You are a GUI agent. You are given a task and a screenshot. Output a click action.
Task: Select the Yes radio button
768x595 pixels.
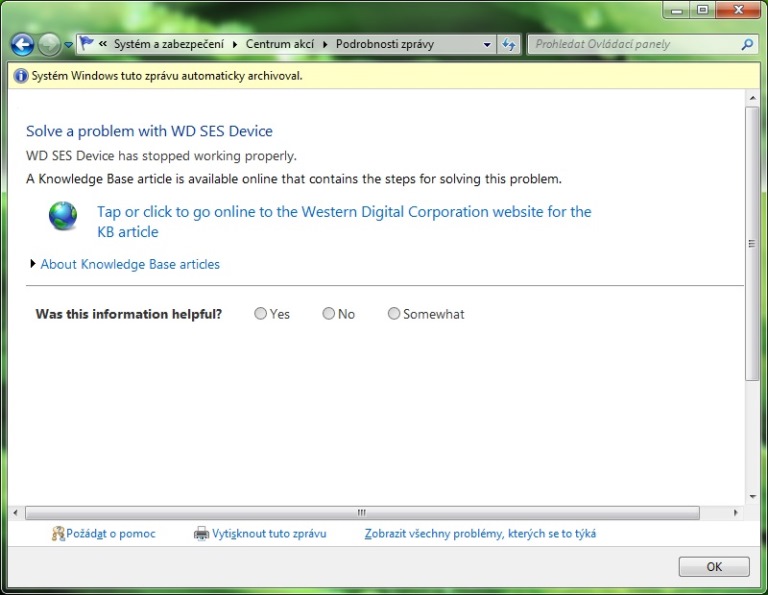pyautogui.click(x=260, y=313)
